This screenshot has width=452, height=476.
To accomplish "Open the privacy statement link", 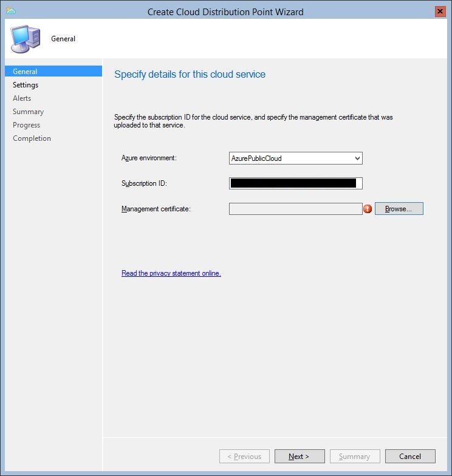I will coord(171,273).
